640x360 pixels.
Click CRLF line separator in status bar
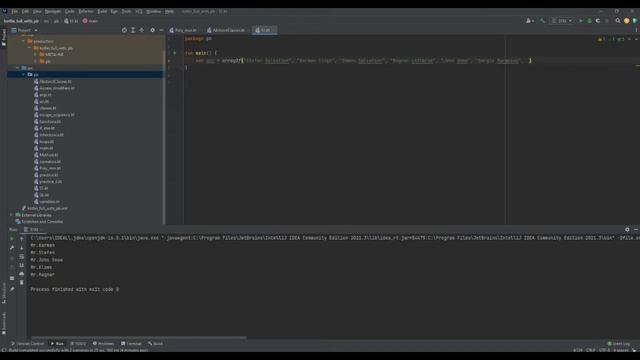(x=591, y=350)
